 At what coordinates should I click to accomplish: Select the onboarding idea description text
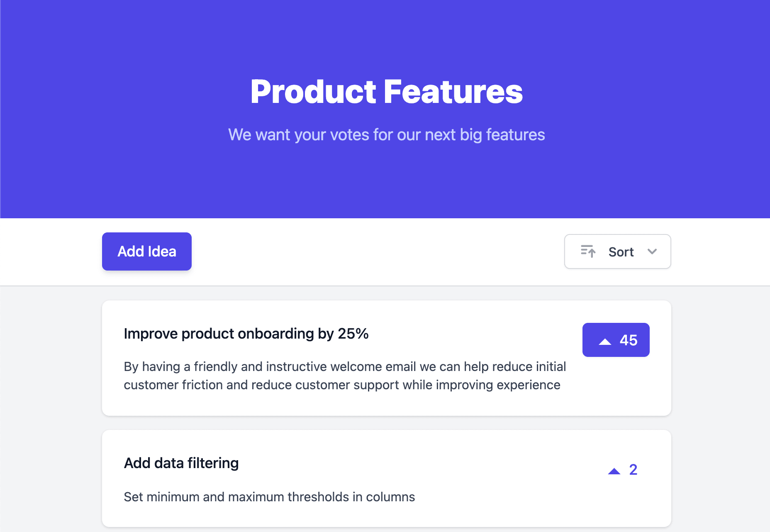pos(345,376)
